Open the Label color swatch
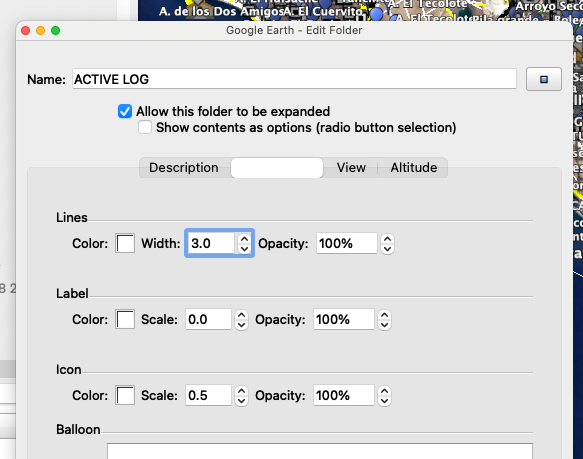583x459 pixels. coord(125,320)
